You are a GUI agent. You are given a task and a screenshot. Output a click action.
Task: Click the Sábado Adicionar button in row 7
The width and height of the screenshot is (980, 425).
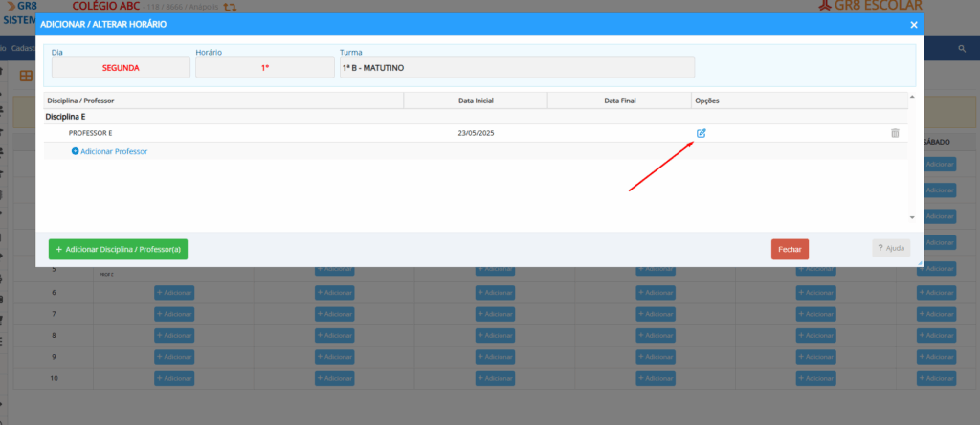pyautogui.click(x=936, y=314)
